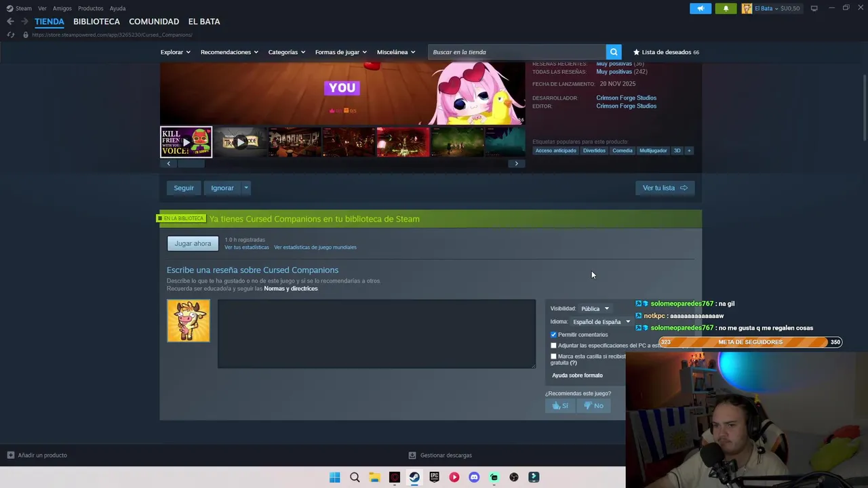868x488 pixels.
Task: Expand the Formas de jugar menu
Action: click(340, 52)
